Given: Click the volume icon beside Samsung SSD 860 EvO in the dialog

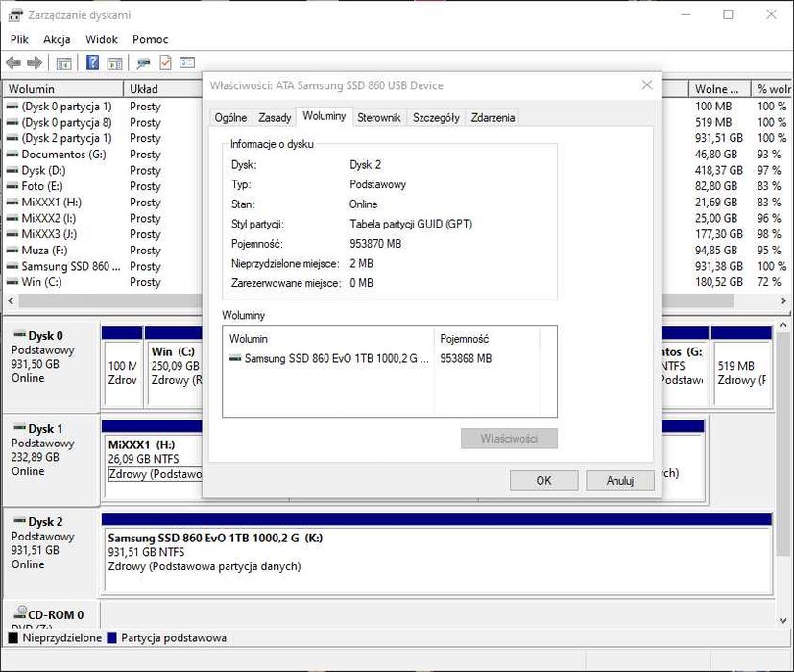Looking at the screenshot, I should pos(235,358).
